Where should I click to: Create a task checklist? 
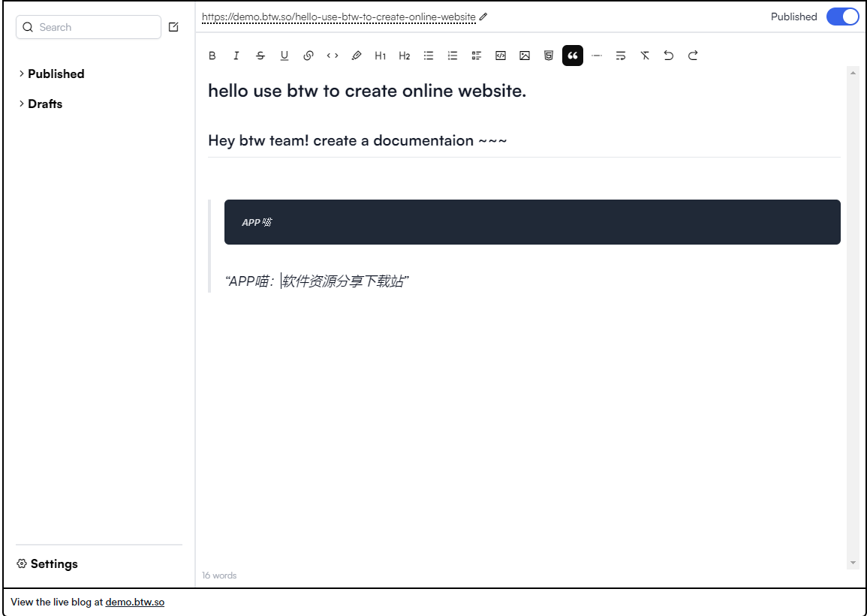[477, 56]
